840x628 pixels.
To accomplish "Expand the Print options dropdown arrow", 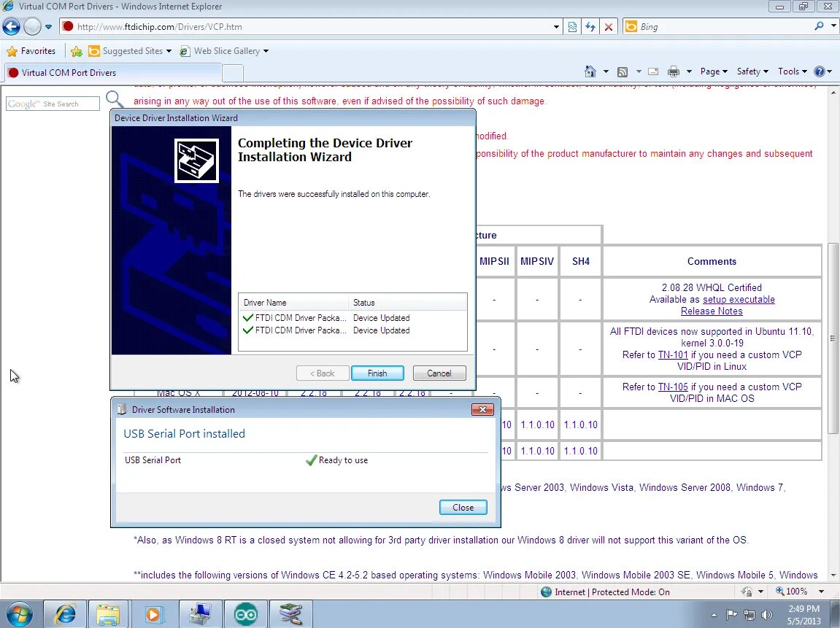I will point(689,71).
